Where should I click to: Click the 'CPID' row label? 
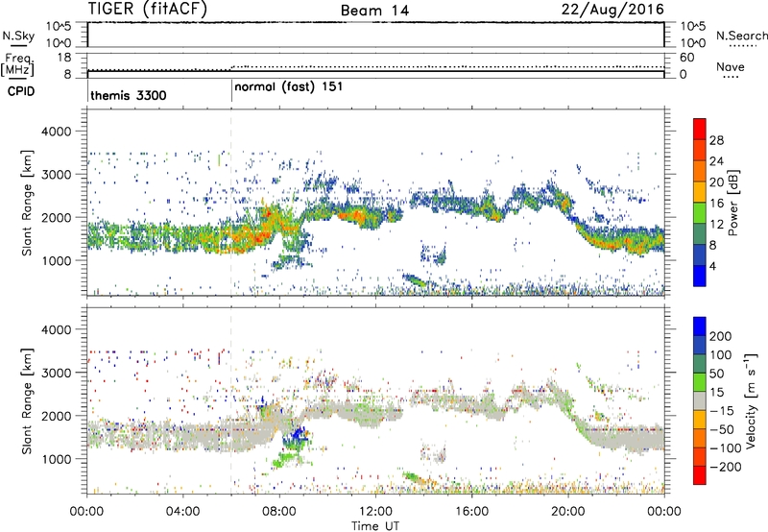point(21,91)
